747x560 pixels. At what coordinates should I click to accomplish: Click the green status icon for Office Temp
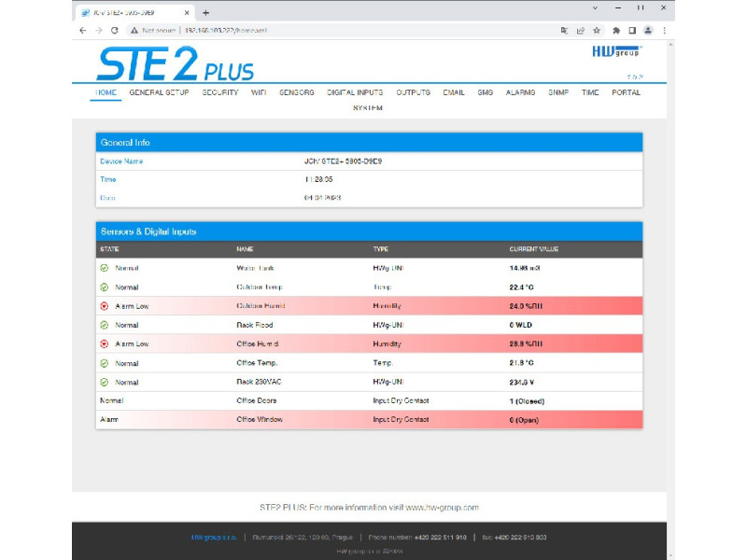tap(105, 363)
